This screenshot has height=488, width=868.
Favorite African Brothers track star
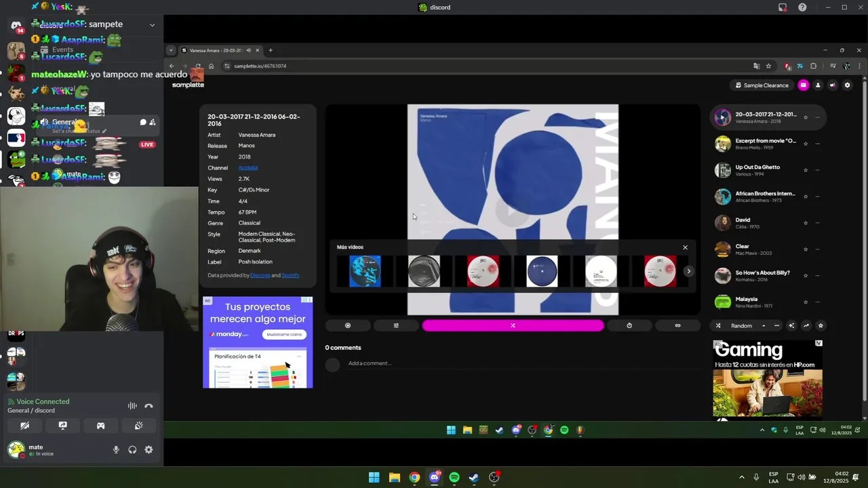click(806, 197)
